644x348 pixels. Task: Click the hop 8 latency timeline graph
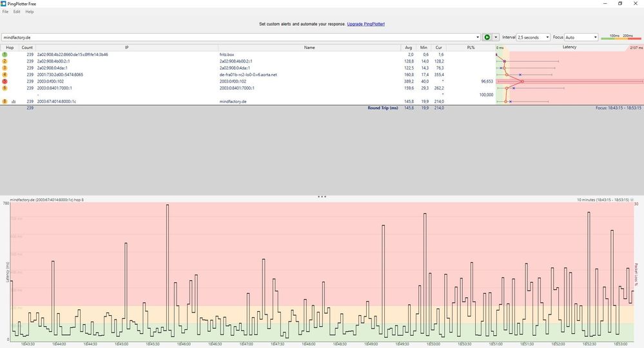click(322, 272)
